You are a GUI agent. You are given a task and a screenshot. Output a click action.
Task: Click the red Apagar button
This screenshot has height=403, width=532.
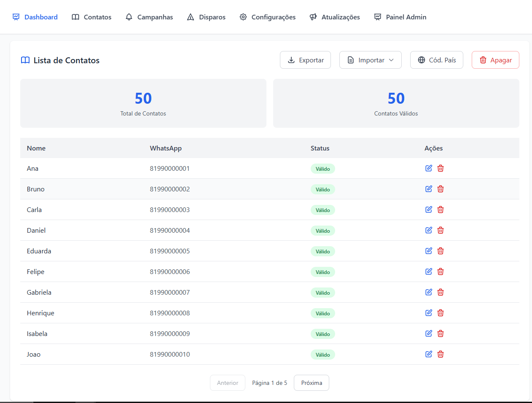tap(495, 60)
